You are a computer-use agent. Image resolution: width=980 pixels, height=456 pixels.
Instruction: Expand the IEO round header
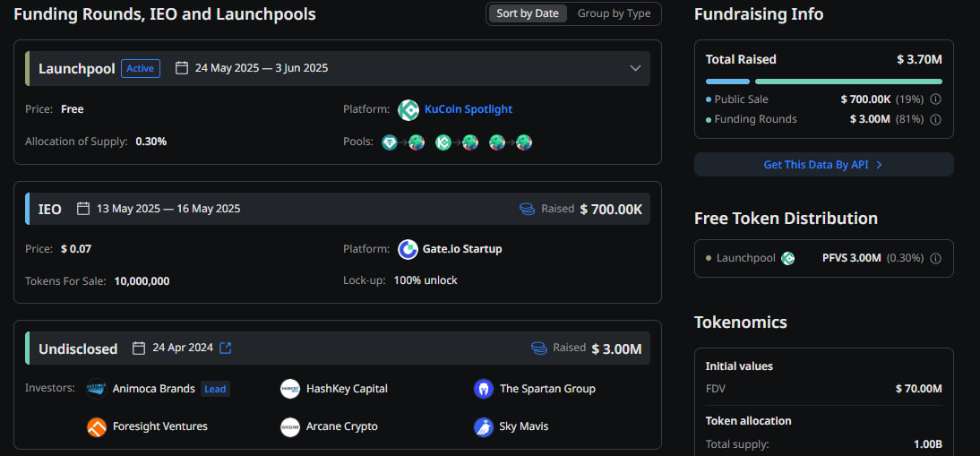tap(338, 209)
